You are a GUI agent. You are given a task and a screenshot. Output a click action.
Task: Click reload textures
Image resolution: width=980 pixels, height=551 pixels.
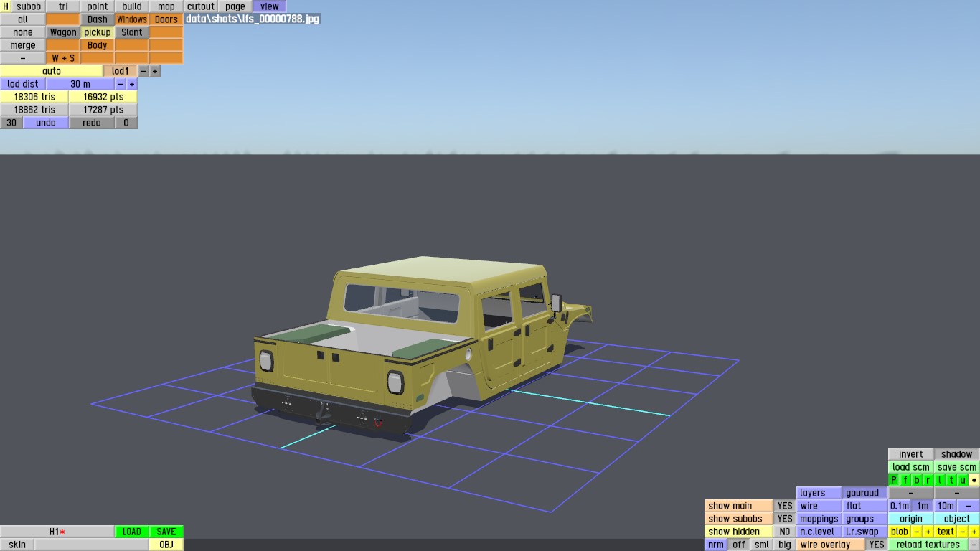click(x=928, y=545)
